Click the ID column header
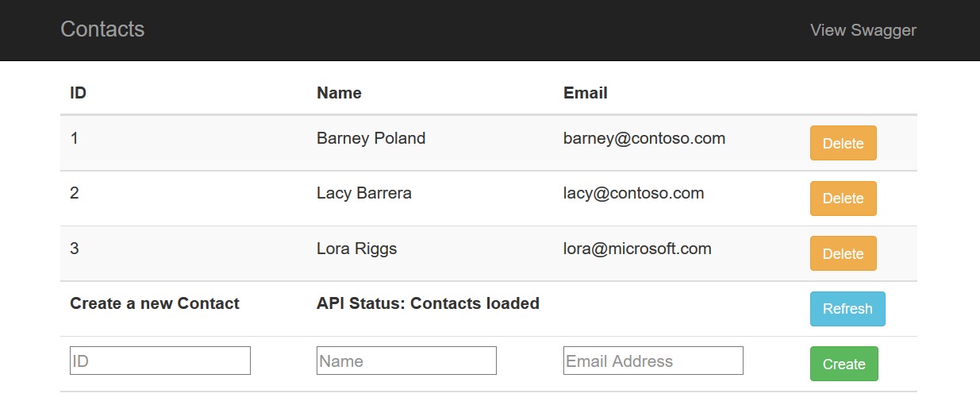Image resolution: width=980 pixels, height=405 pixels. (79, 93)
